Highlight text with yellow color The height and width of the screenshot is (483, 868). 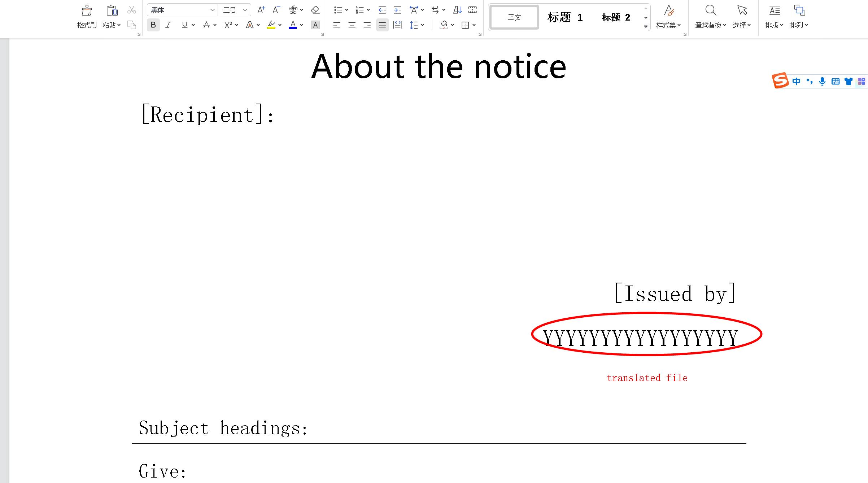[271, 25]
